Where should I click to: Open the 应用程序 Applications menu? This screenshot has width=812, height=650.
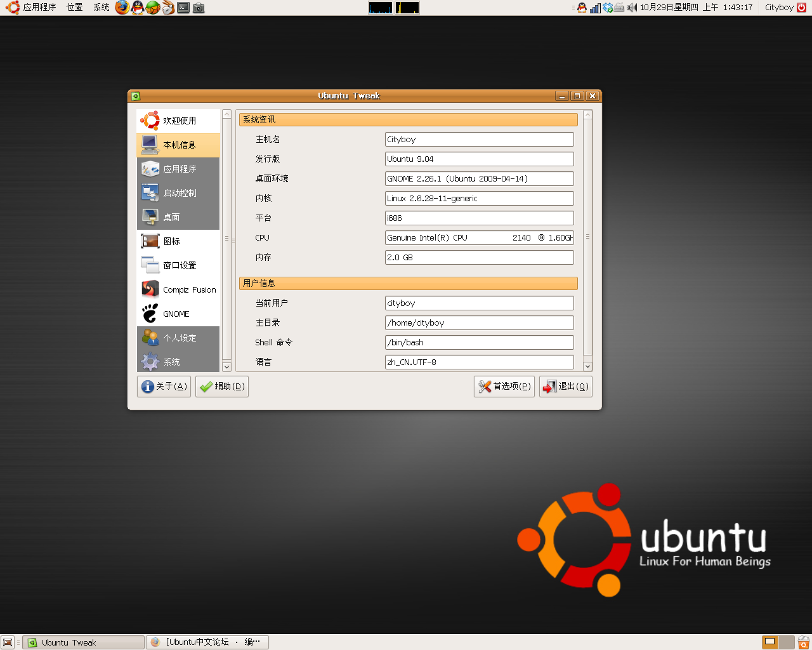pos(39,8)
